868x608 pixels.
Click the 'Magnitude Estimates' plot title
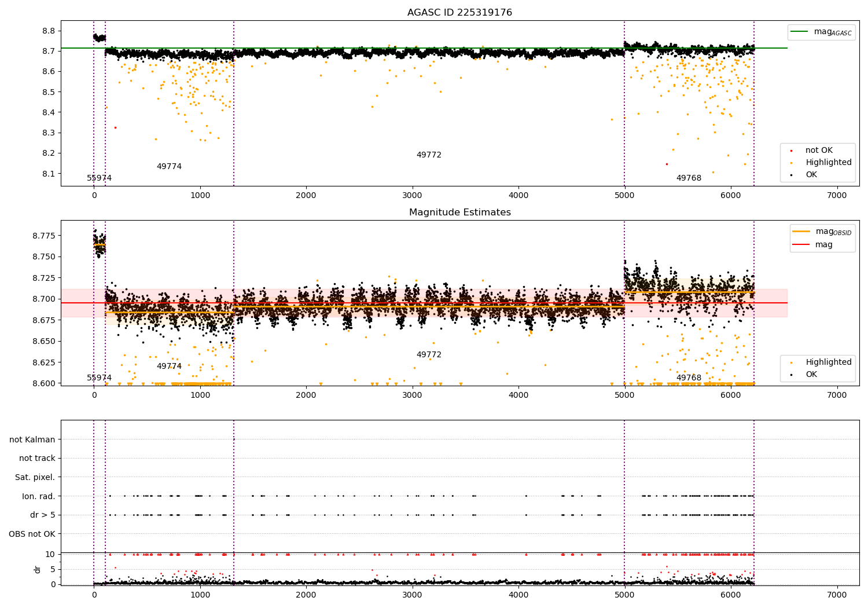pos(459,213)
